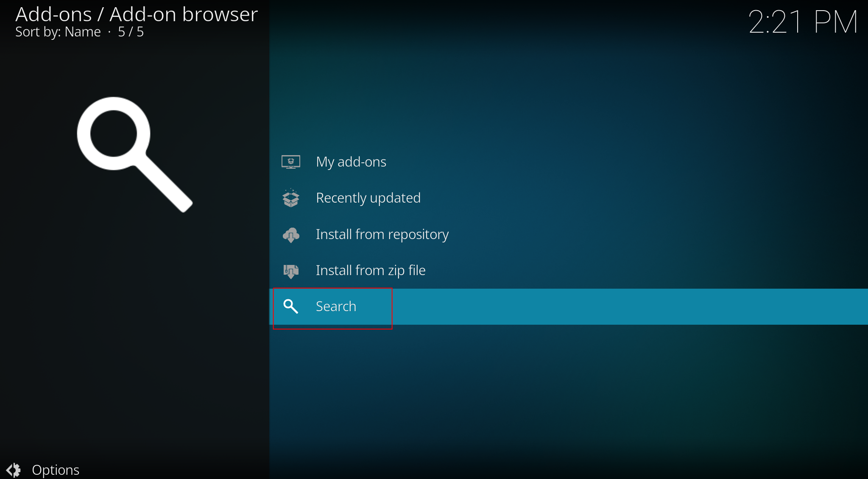Click the highlighted Search row's empty area

click(x=615, y=306)
